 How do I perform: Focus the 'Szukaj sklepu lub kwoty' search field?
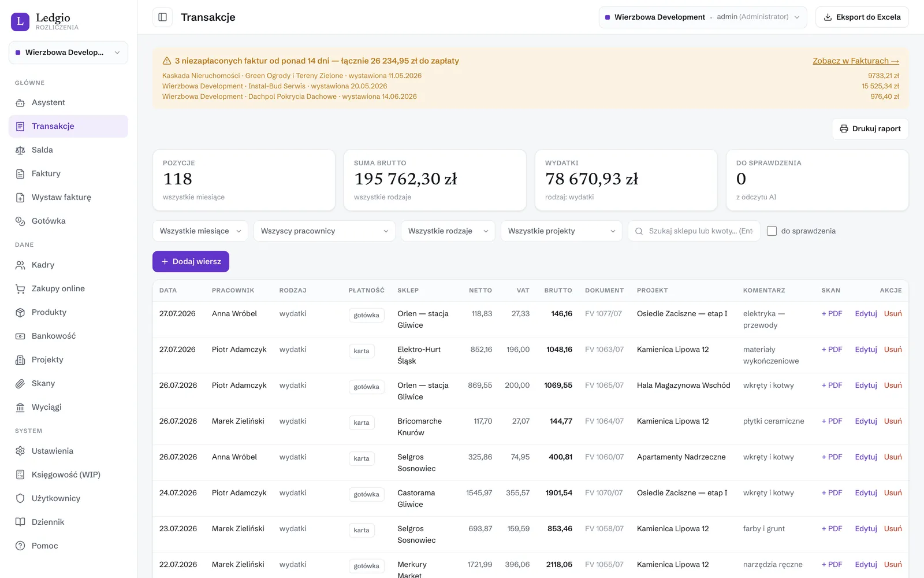coord(694,231)
